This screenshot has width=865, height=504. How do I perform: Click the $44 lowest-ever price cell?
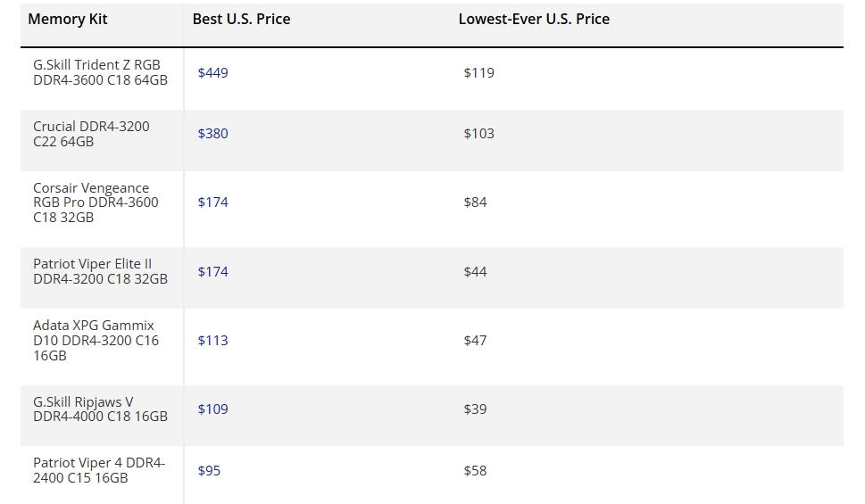tap(475, 272)
